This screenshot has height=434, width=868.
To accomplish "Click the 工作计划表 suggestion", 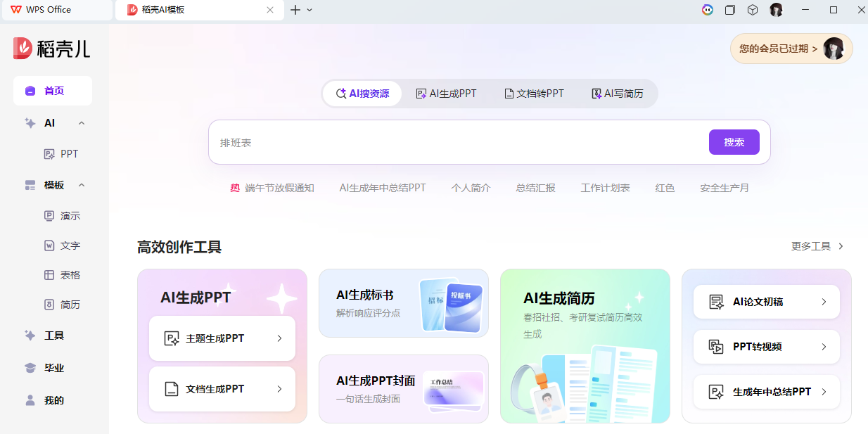I will point(605,188).
